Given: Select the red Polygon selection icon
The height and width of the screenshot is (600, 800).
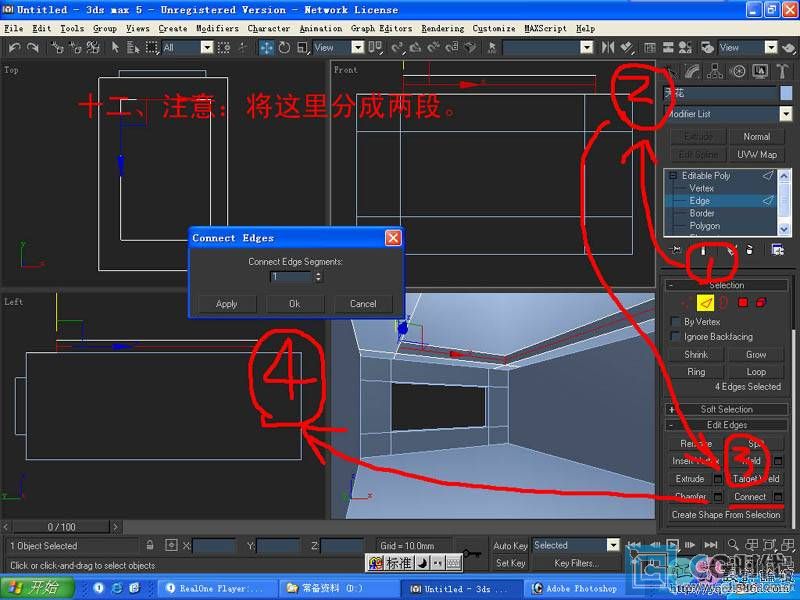Looking at the screenshot, I should click(x=743, y=303).
